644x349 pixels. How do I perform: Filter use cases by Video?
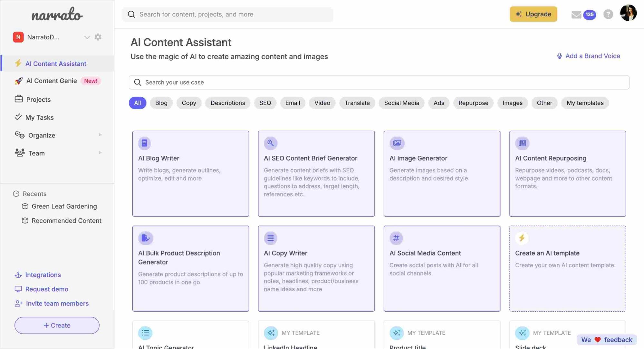point(322,103)
